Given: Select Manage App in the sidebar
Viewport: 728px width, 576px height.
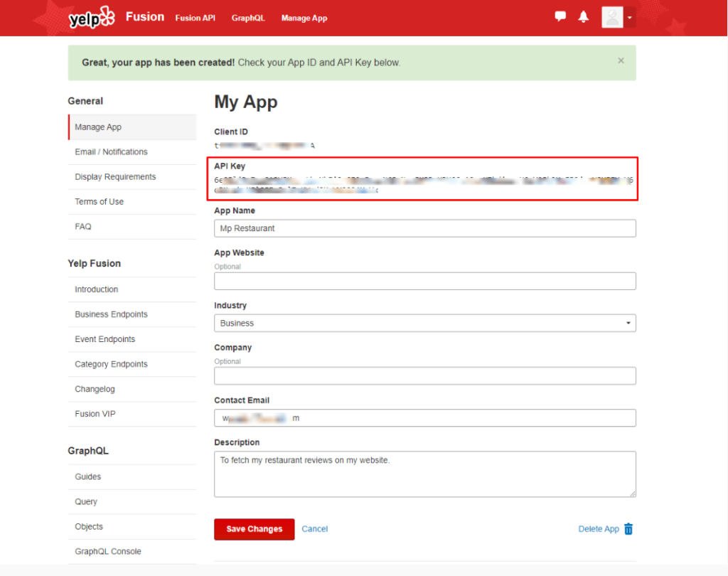Looking at the screenshot, I should click(132, 127).
